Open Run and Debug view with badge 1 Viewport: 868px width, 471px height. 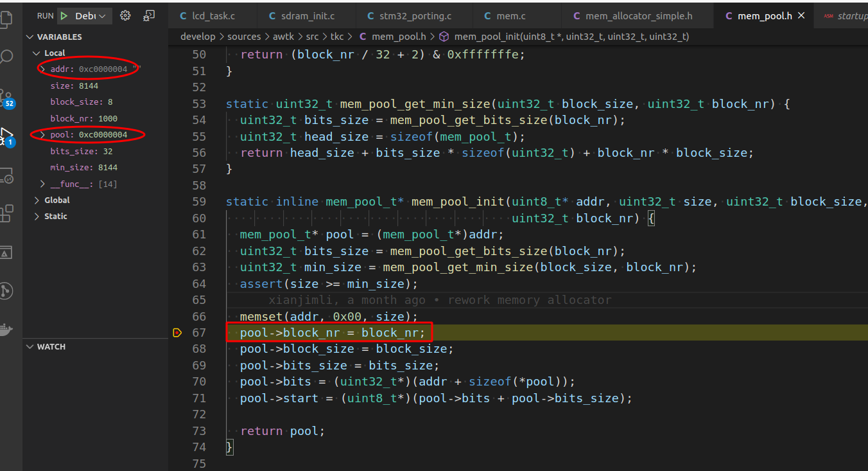6,137
